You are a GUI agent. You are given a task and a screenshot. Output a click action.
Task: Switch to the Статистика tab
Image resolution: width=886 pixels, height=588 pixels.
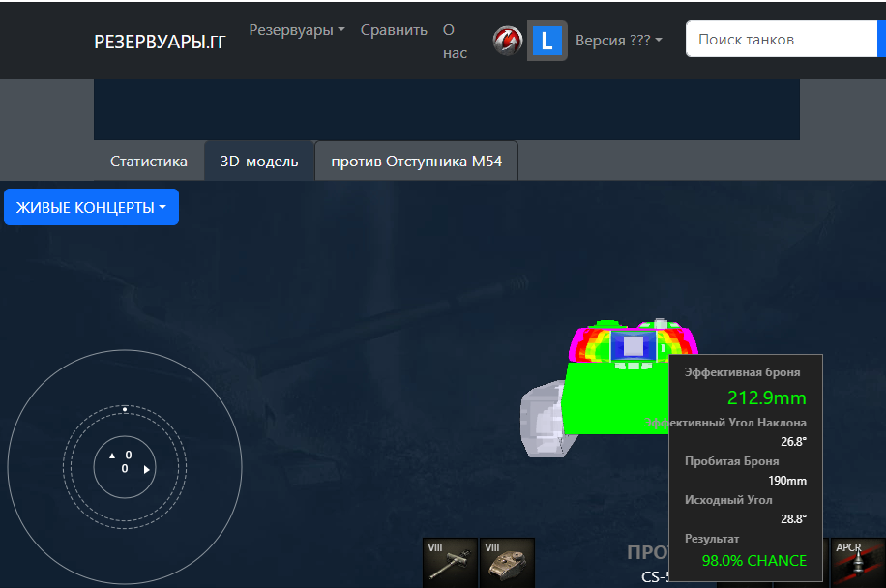pos(149,162)
